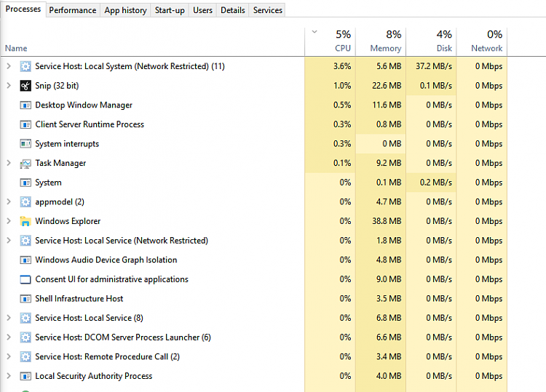Expand Service Host: Local Service (8)

click(x=9, y=318)
